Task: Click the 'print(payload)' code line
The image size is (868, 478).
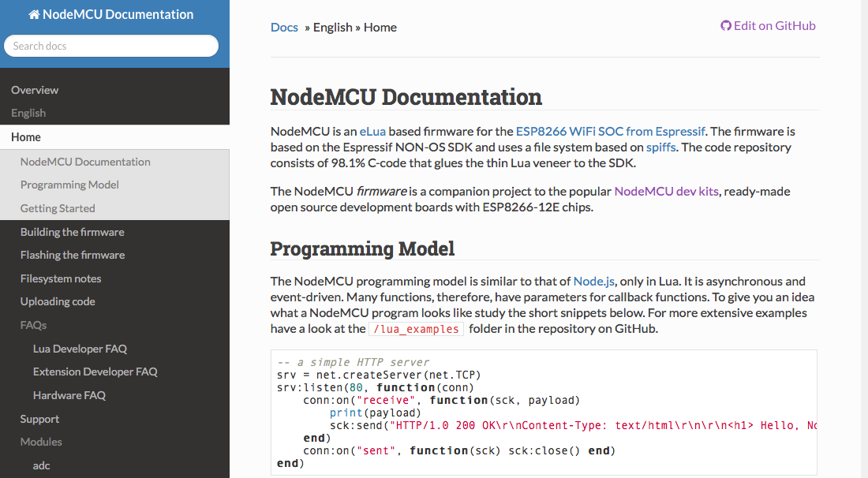Action: tap(376, 413)
